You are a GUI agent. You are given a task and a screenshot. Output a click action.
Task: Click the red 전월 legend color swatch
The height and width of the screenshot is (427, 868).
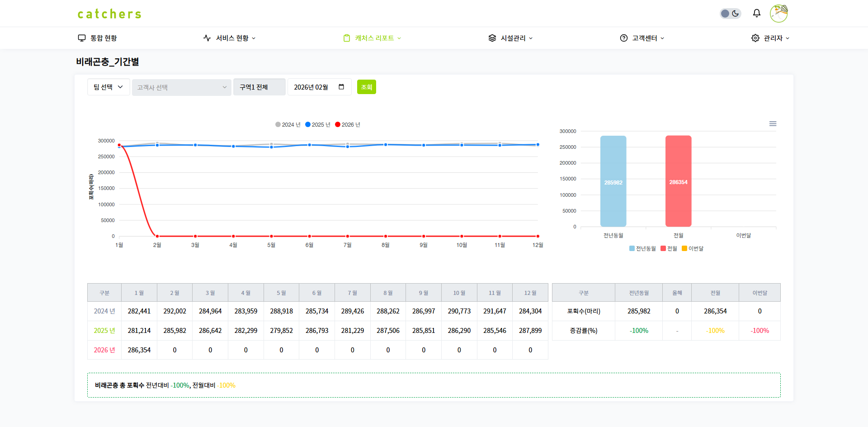[662, 248]
